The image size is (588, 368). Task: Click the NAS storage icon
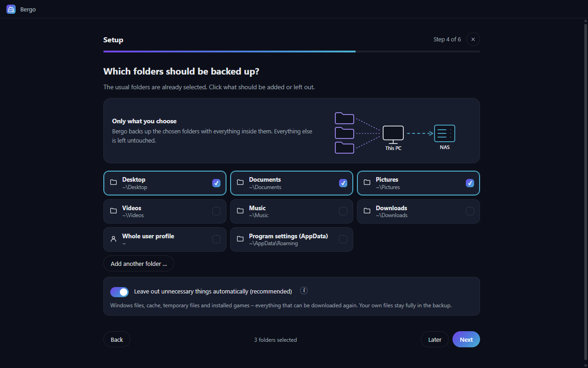click(445, 133)
